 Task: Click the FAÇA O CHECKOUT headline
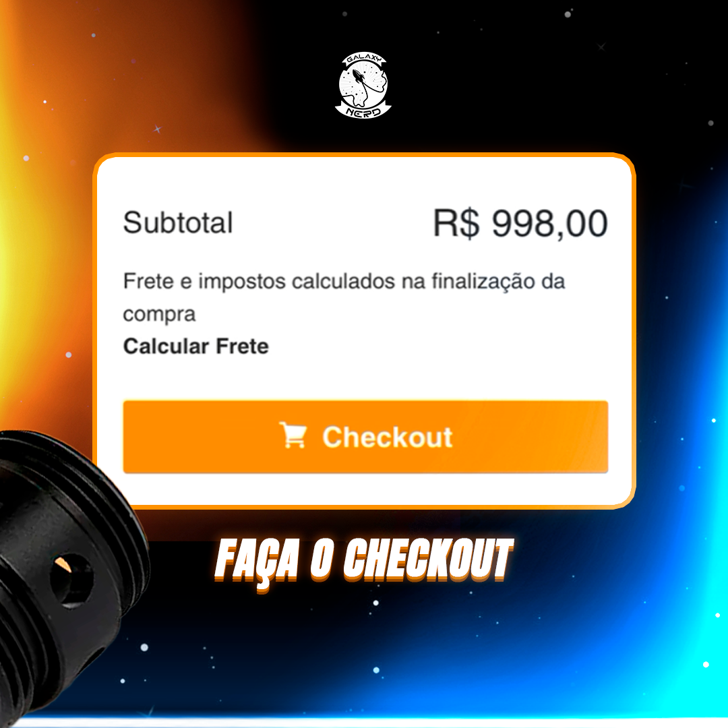coord(365,560)
